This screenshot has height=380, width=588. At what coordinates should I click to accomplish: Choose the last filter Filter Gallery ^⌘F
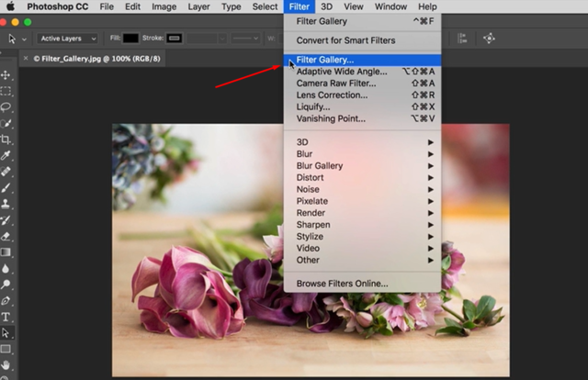pyautogui.click(x=362, y=21)
